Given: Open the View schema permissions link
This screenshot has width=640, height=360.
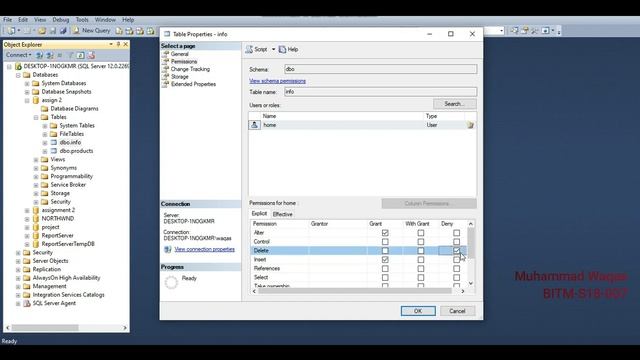Looking at the screenshot, I should [278, 81].
